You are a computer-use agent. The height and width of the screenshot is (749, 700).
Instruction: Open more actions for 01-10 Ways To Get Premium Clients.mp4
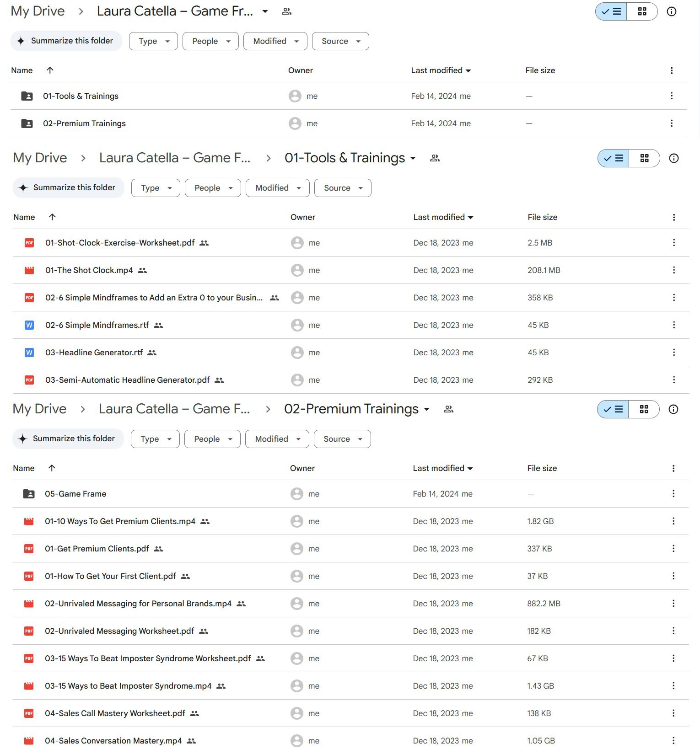coord(673,521)
